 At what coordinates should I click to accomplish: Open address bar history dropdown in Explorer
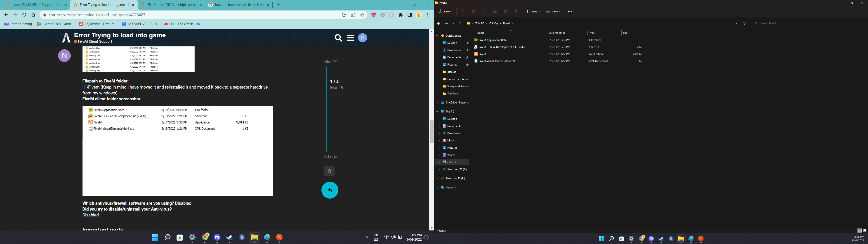[x=737, y=23]
